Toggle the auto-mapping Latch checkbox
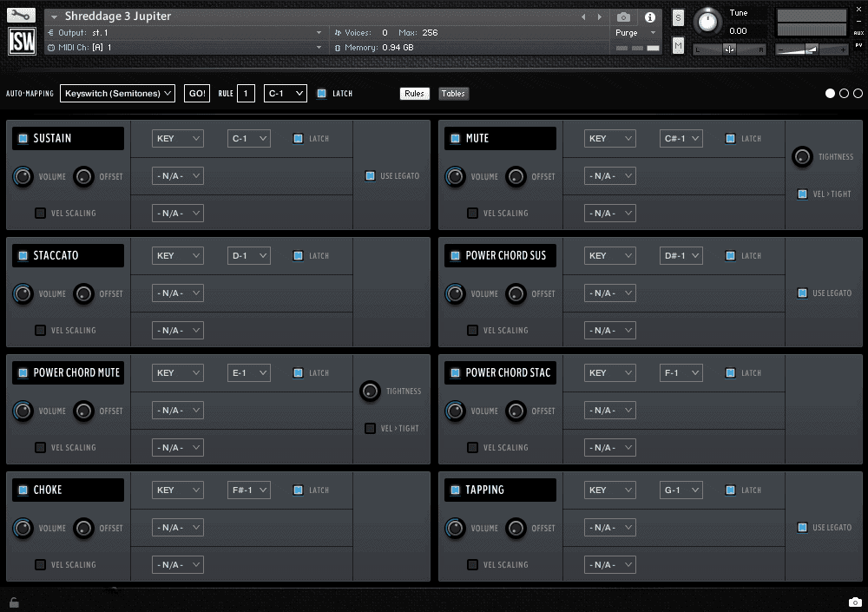This screenshot has height=612, width=868. (322, 94)
